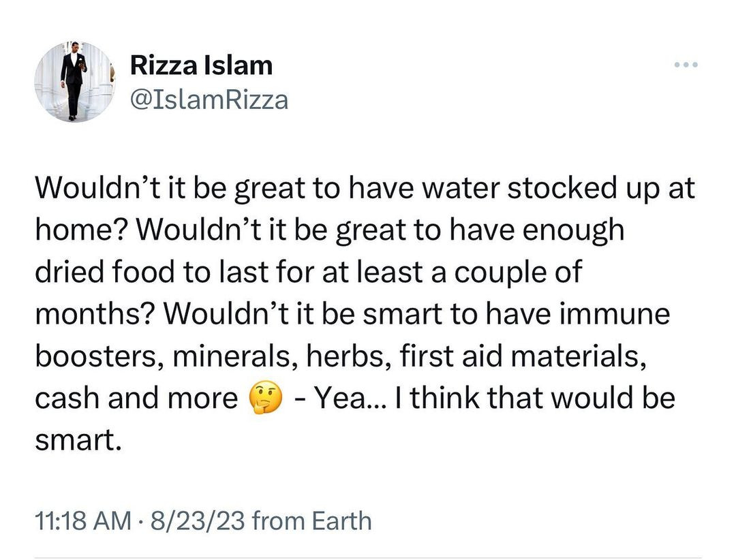Click the word "immune" in the tweet
The image size is (736, 560).
[617, 314]
